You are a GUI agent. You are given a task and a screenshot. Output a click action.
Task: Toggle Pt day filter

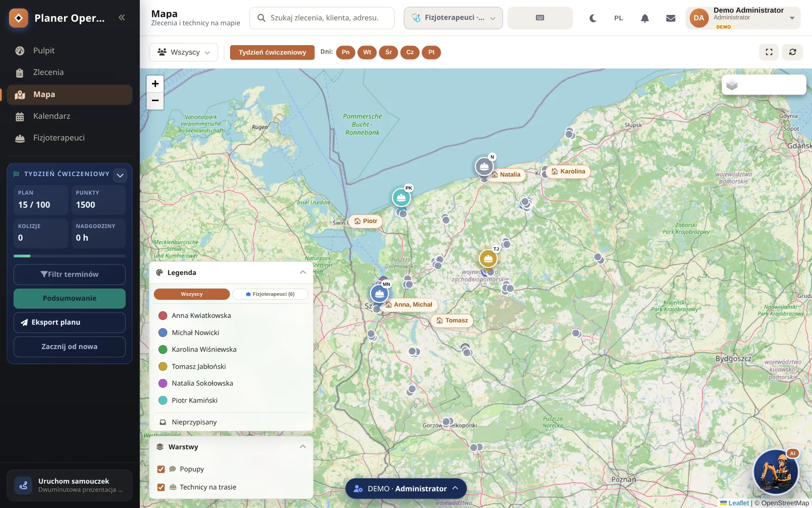[431, 52]
